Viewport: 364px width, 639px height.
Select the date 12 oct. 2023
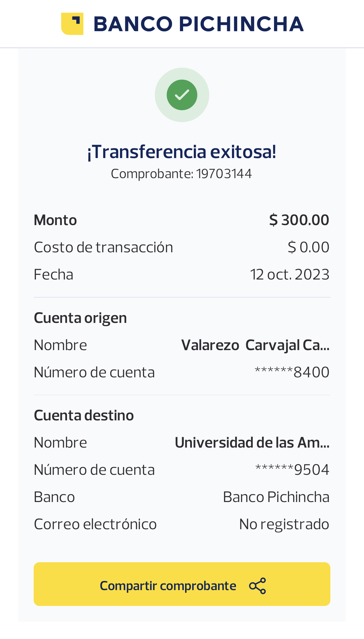click(290, 275)
